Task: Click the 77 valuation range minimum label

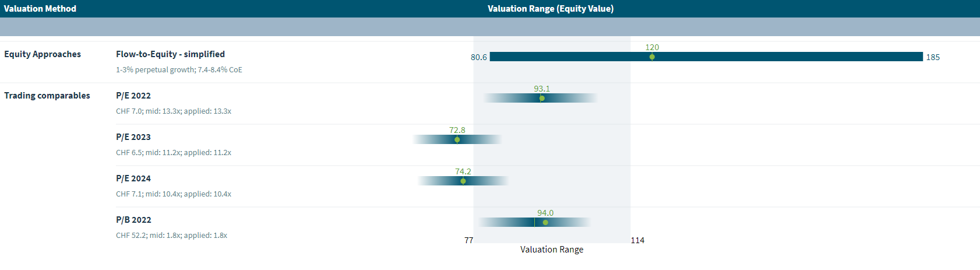Action: click(x=469, y=240)
